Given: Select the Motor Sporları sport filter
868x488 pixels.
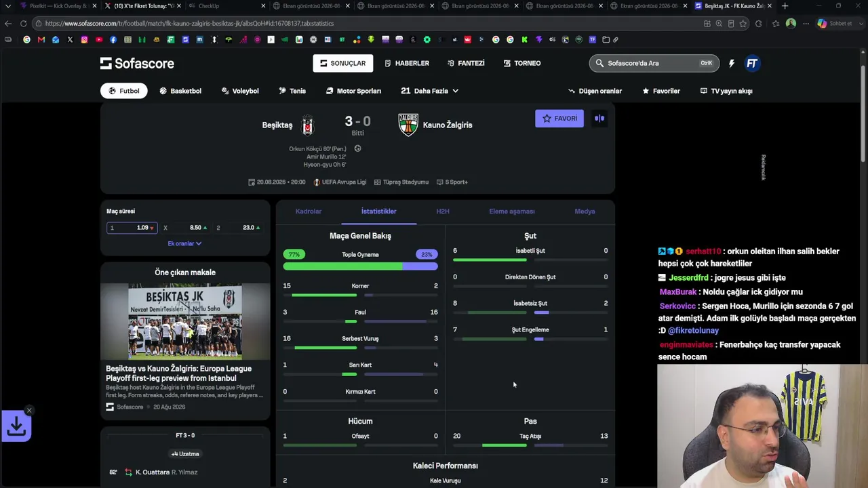Looking at the screenshot, I should point(353,91).
